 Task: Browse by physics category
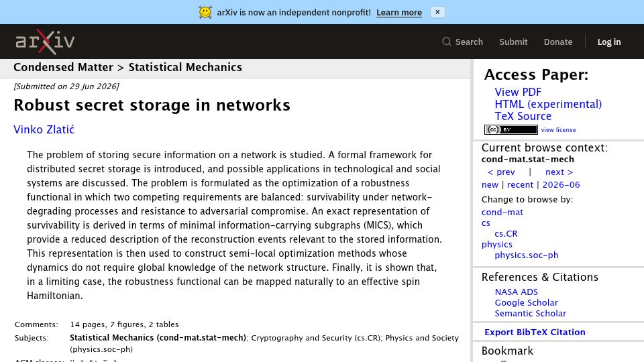tap(497, 244)
